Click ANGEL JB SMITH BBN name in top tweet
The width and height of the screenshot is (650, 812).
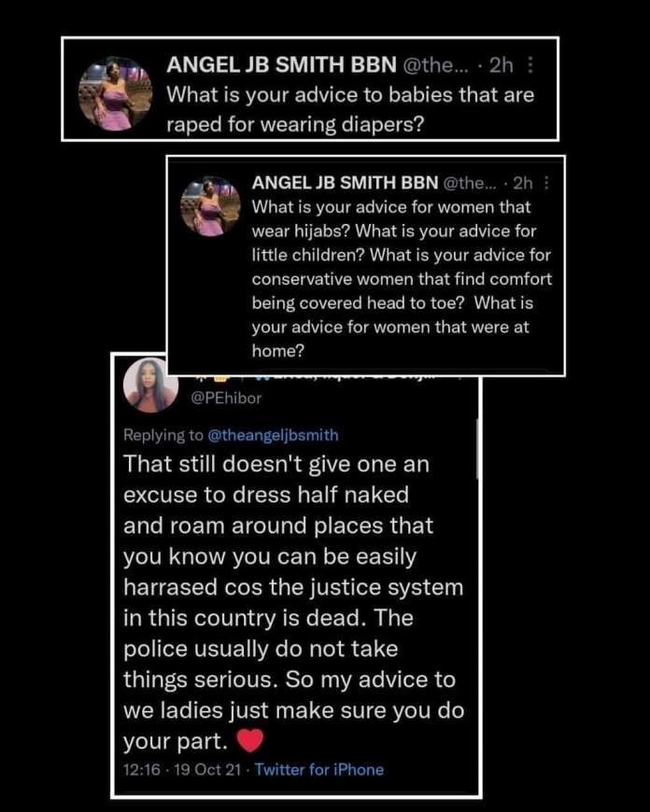(x=281, y=65)
